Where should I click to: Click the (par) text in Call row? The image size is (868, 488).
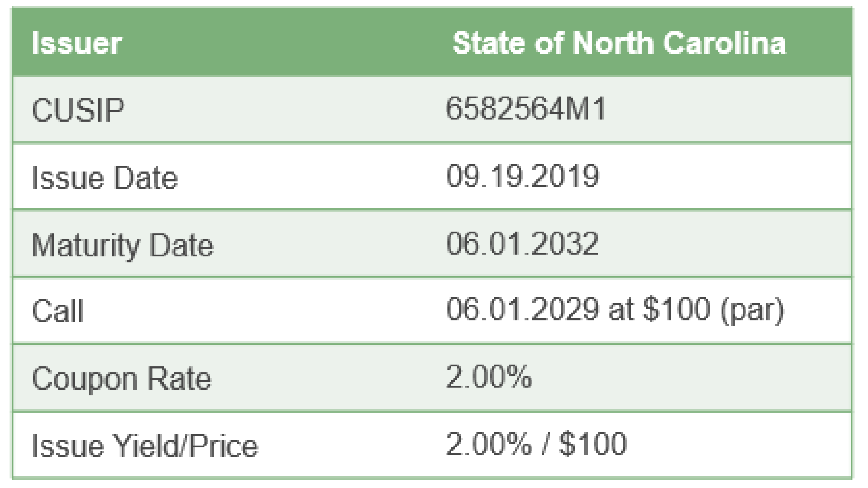[x=752, y=310]
